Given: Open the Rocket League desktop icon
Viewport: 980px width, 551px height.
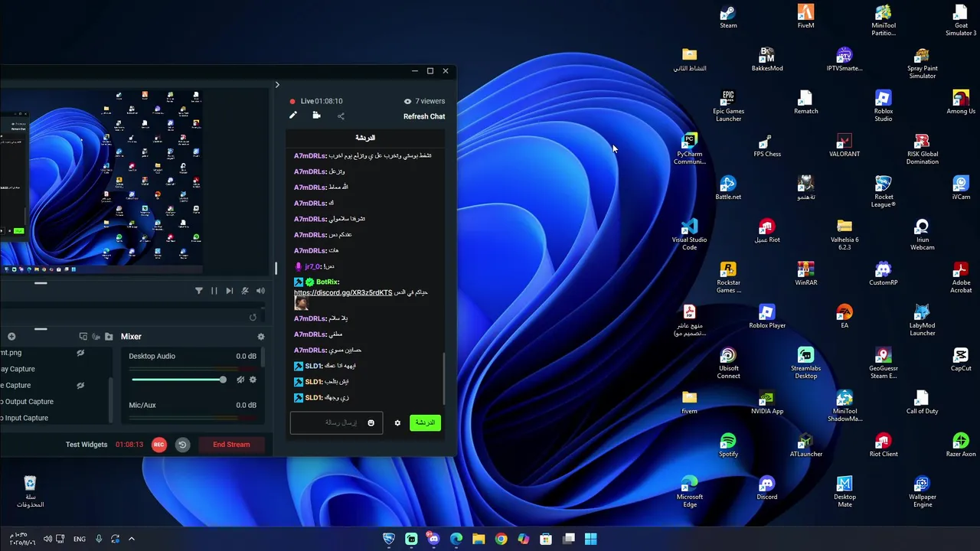Looking at the screenshot, I should pos(883,192).
